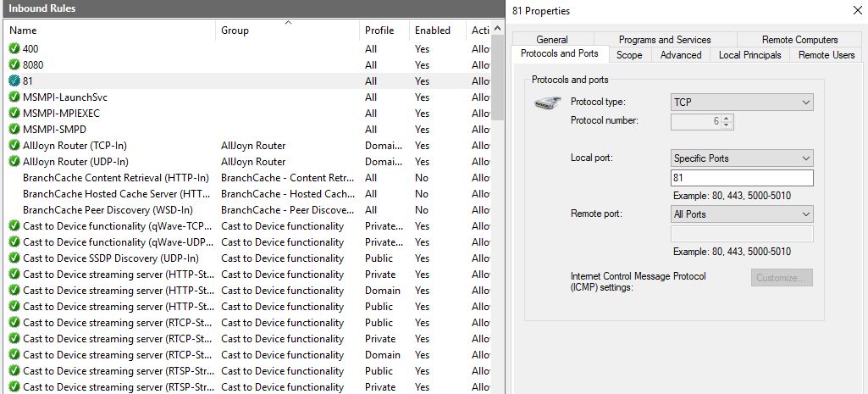This screenshot has width=868, height=394.
Task: Select the BranchCache Hosted Cache Server rule
Action: point(118,194)
